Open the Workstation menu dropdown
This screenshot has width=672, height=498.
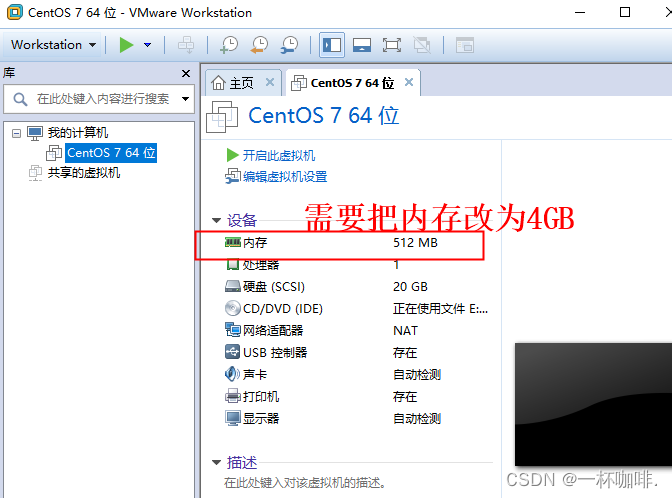click(x=53, y=45)
